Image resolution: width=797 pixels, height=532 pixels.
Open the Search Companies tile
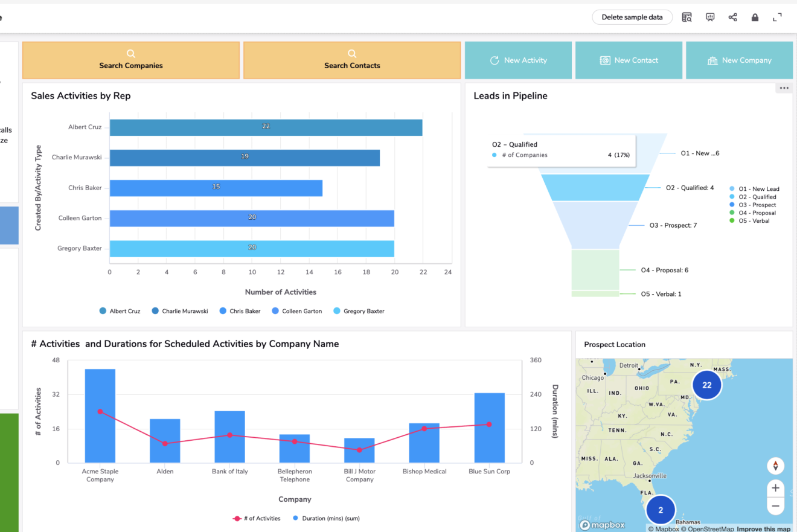tap(131, 60)
